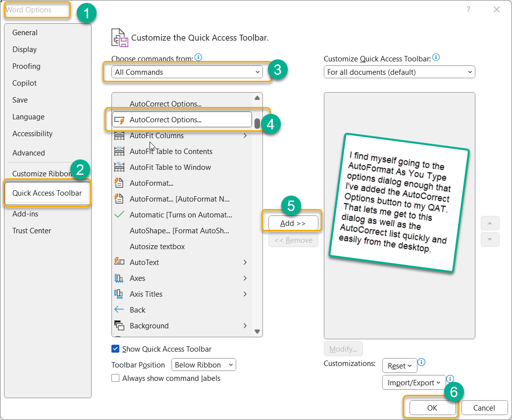This screenshot has height=420, width=512.
Task: Click info icon beside Customize Quick Access Toolbar label
Action: pyautogui.click(x=436, y=57)
